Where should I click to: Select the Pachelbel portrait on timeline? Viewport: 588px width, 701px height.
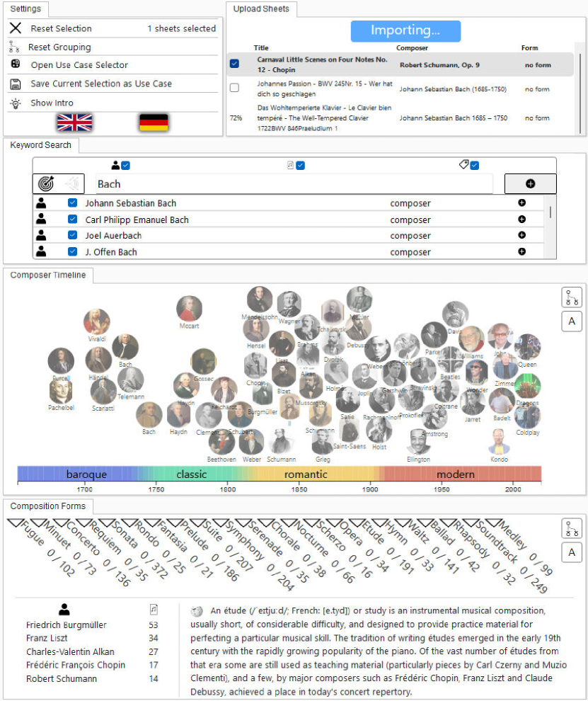(x=62, y=391)
